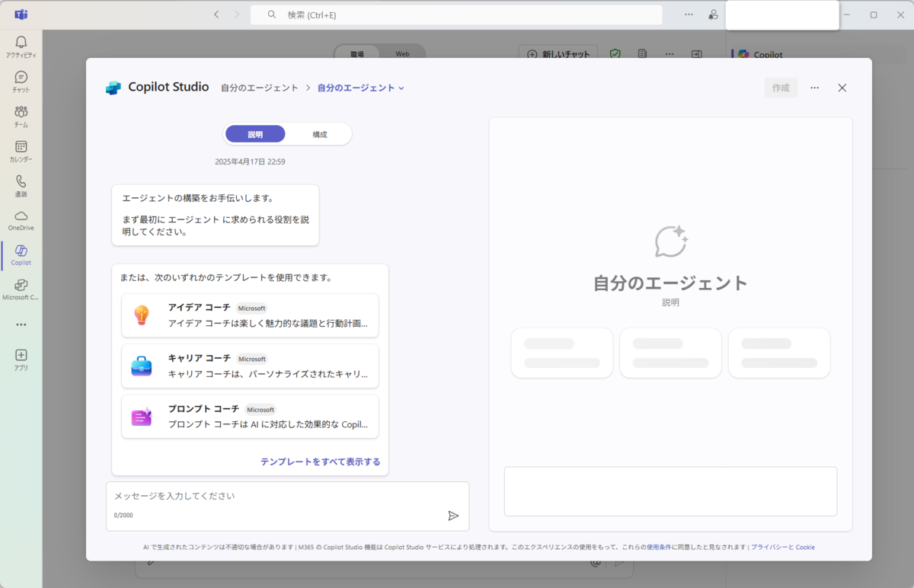
Task: Click the profile icon in title bar
Action: click(x=713, y=14)
